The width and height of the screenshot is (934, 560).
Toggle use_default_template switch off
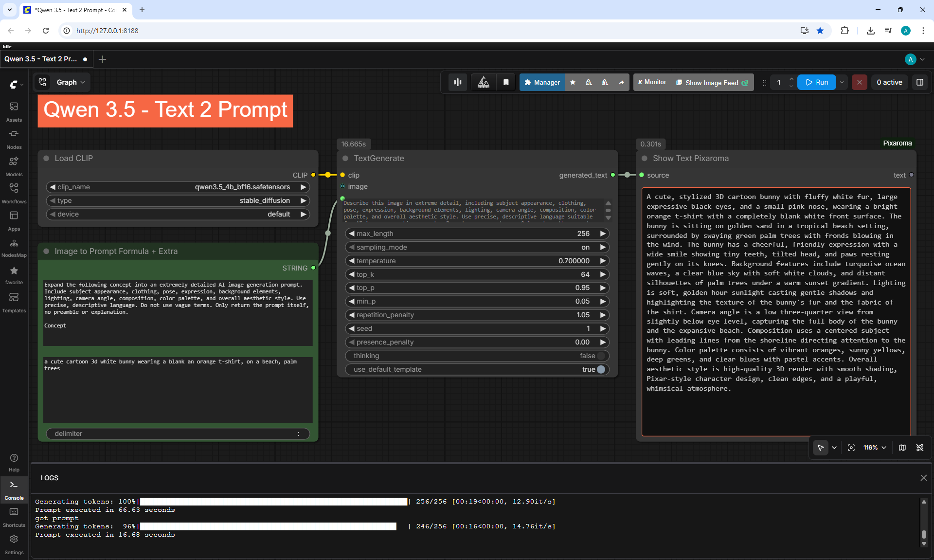tap(601, 369)
